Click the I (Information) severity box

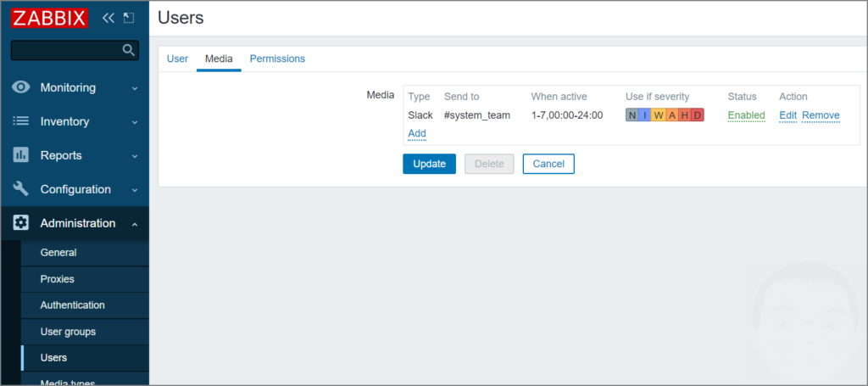[x=645, y=115]
